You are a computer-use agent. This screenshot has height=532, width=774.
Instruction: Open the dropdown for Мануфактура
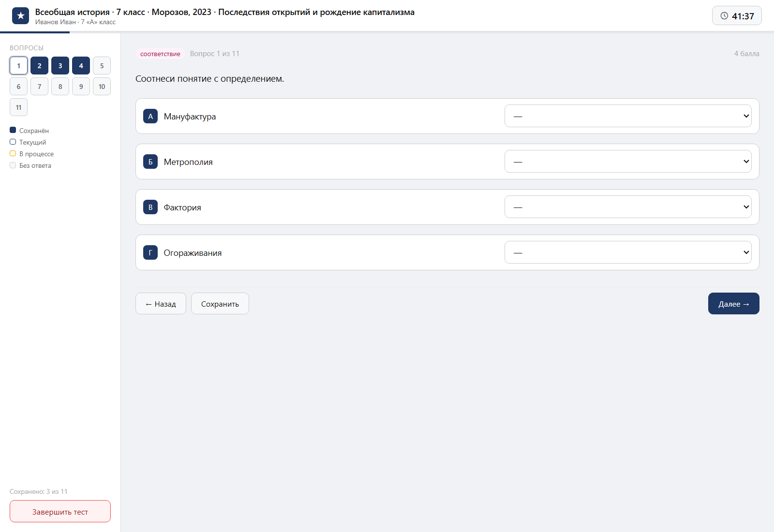pos(628,116)
